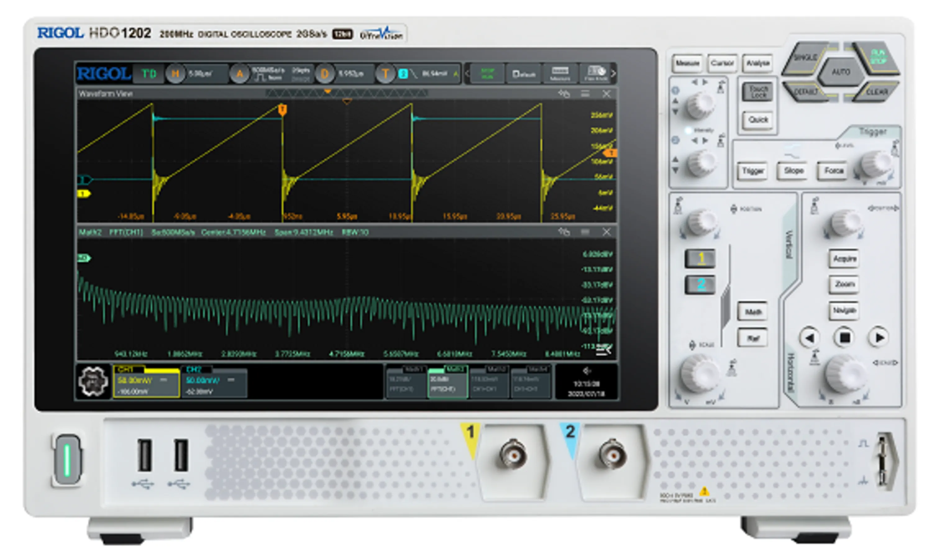Tap the orange D delay icon

click(x=324, y=74)
